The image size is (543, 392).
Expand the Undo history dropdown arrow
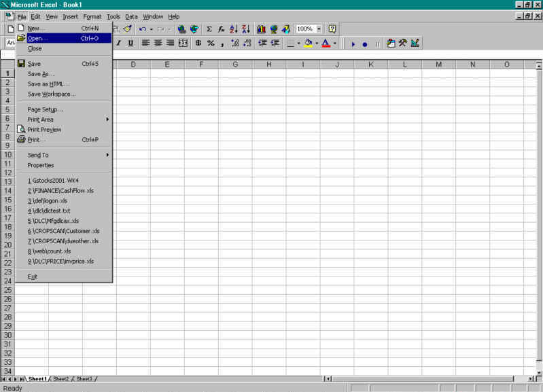(152, 29)
